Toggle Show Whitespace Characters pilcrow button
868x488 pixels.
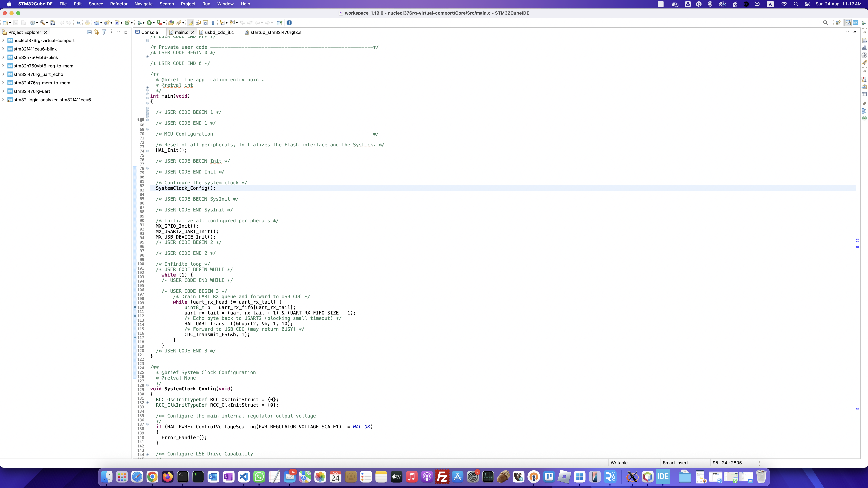[213, 23]
